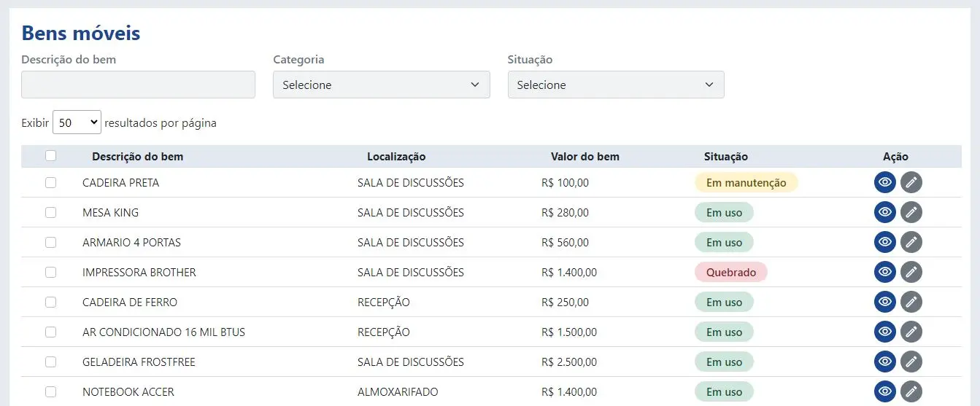Edit the NOTEBOOK ACCER item
The image size is (980, 406).
[911, 392]
